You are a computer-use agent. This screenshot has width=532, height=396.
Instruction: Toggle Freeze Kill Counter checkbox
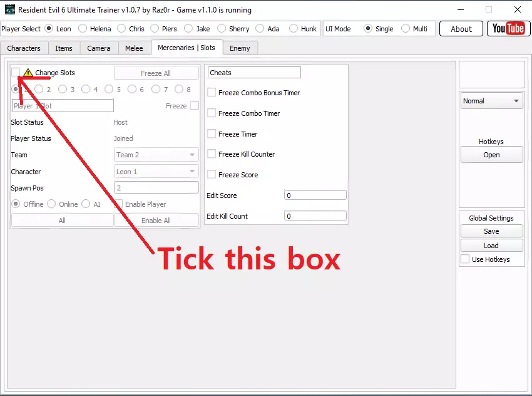pos(212,154)
